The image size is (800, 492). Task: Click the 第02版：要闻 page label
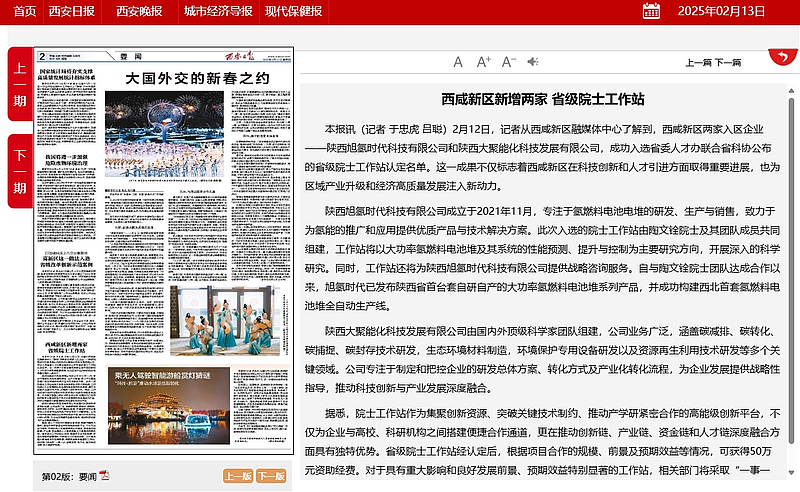click(69, 477)
